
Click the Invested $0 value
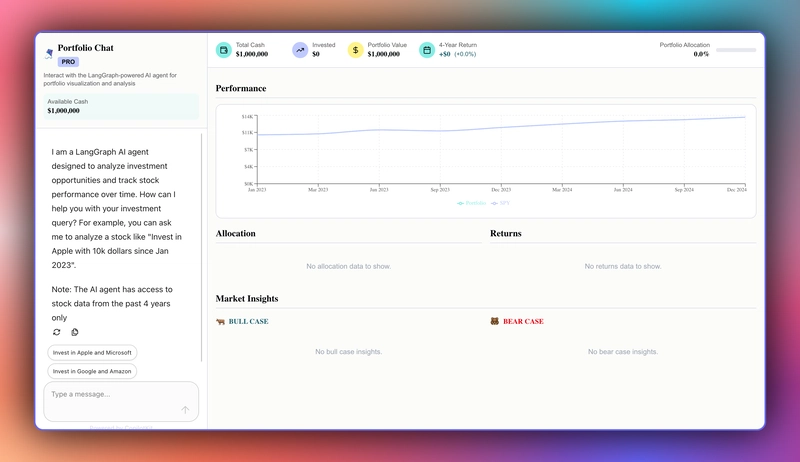pyautogui.click(x=316, y=54)
